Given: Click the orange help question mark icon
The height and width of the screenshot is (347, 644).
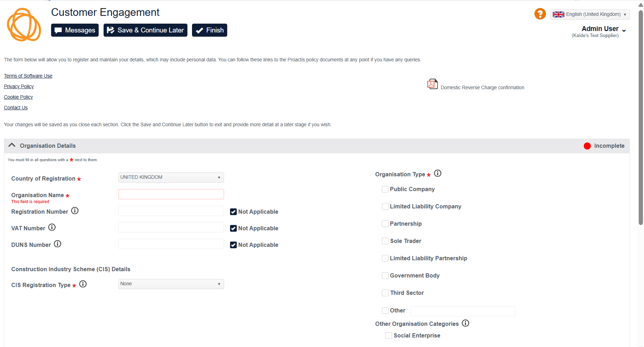Looking at the screenshot, I should tap(540, 14).
